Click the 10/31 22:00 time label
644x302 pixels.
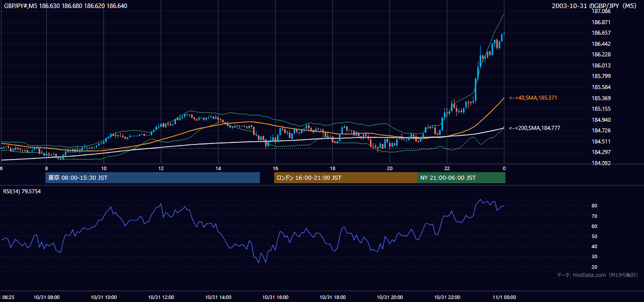pyautogui.click(x=447, y=297)
